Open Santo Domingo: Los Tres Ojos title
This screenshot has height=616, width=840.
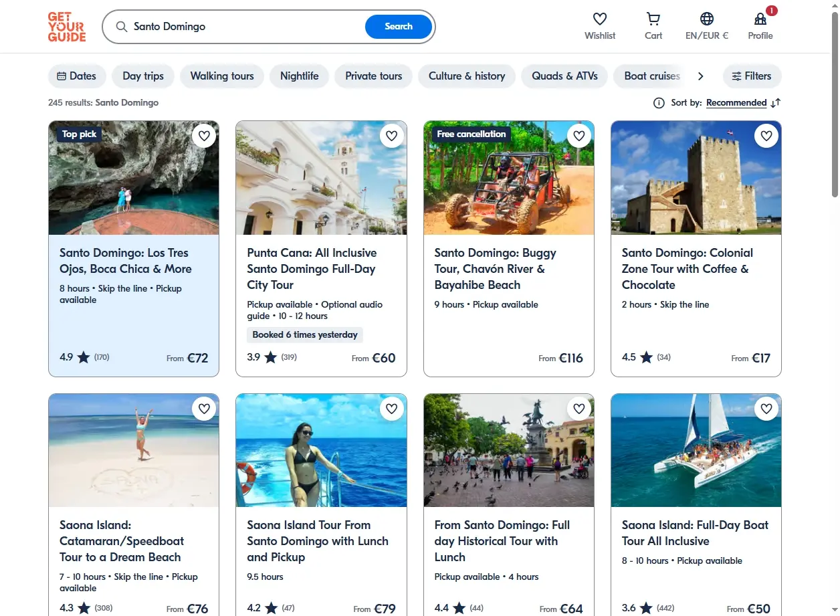(126, 261)
